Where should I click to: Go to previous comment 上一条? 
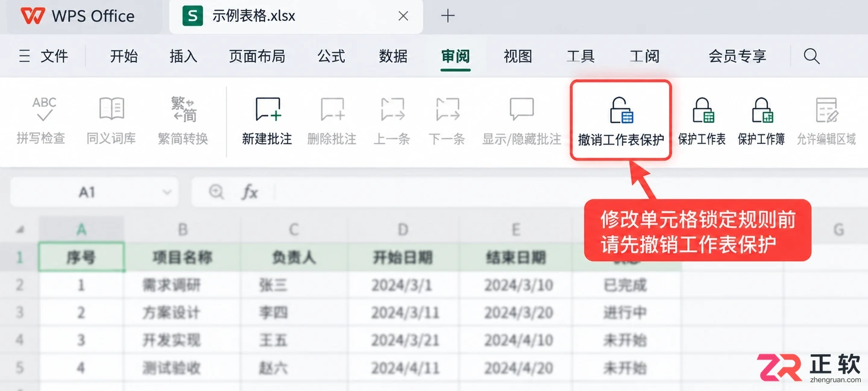click(392, 121)
